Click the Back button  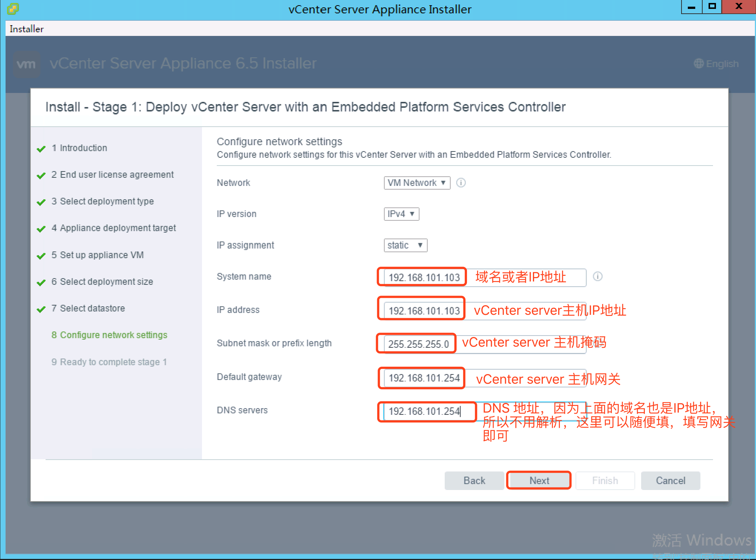coord(474,480)
